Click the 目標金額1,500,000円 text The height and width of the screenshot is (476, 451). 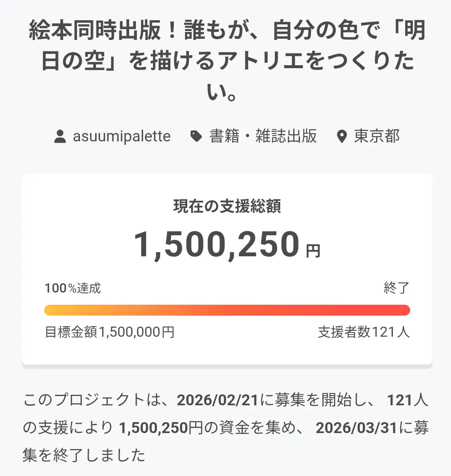pyautogui.click(x=109, y=332)
